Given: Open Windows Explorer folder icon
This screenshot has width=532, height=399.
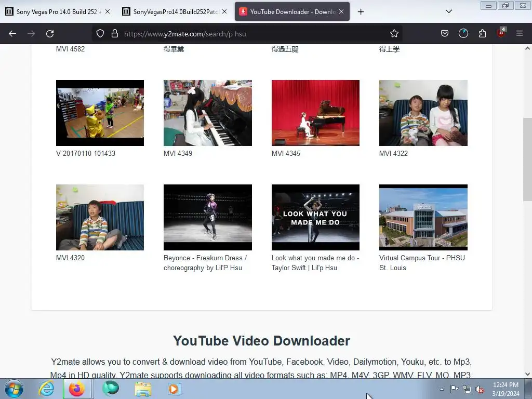Looking at the screenshot, I should coord(143,389).
